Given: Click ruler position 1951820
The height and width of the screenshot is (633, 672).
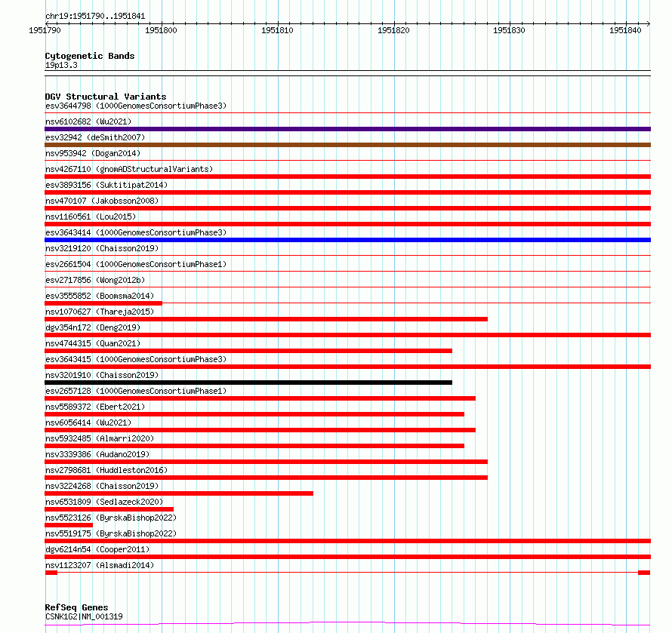Looking at the screenshot, I should click(393, 30).
